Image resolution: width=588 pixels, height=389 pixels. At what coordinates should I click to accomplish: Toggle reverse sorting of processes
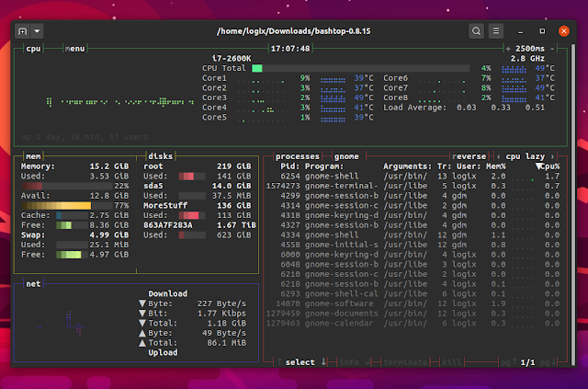(x=469, y=156)
